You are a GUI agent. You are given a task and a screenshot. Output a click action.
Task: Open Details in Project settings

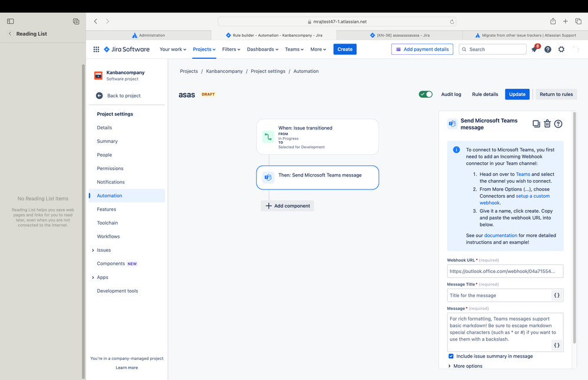[104, 128]
